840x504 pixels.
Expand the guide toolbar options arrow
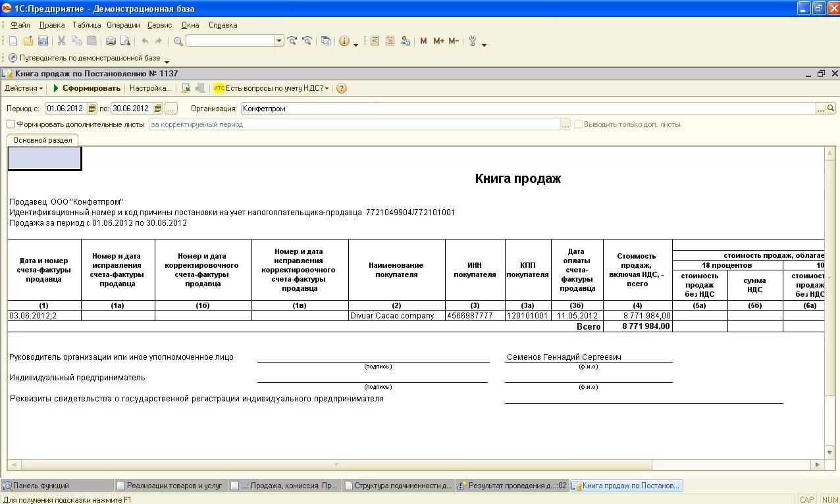click(167, 62)
